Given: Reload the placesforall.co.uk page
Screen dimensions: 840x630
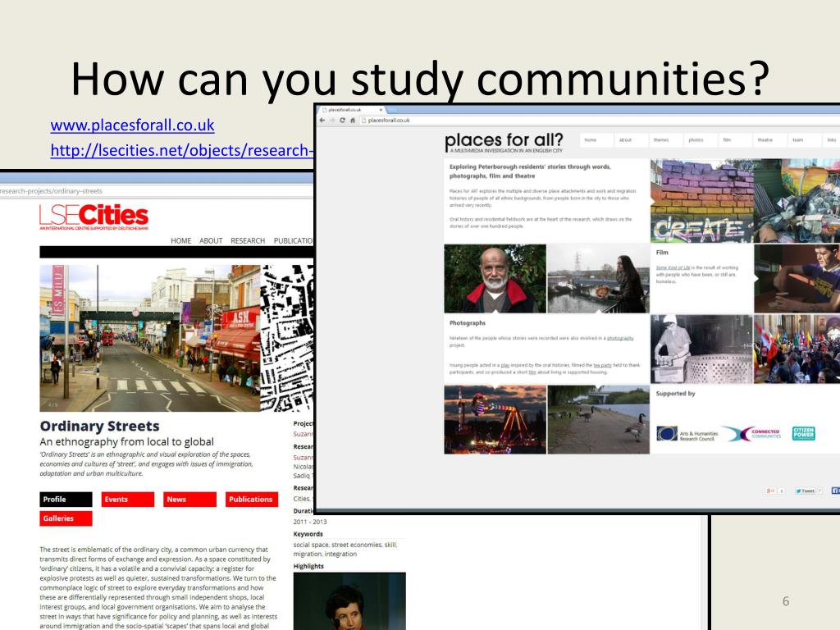Looking at the screenshot, I should point(342,120).
